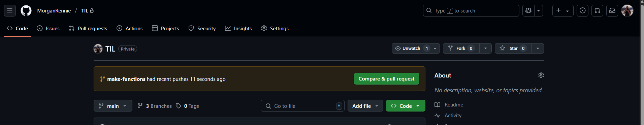Switch to the Insights tab
The height and width of the screenshot is (125, 644).
click(238, 28)
